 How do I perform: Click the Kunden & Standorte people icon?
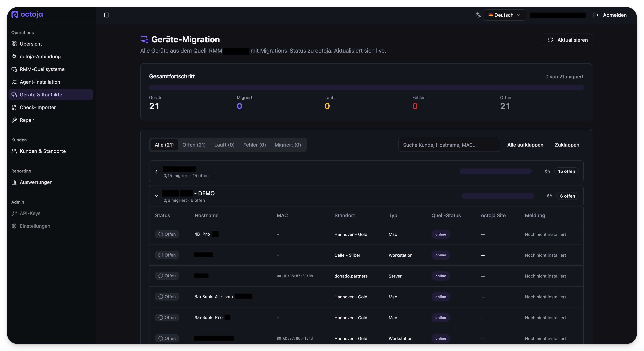tap(14, 151)
